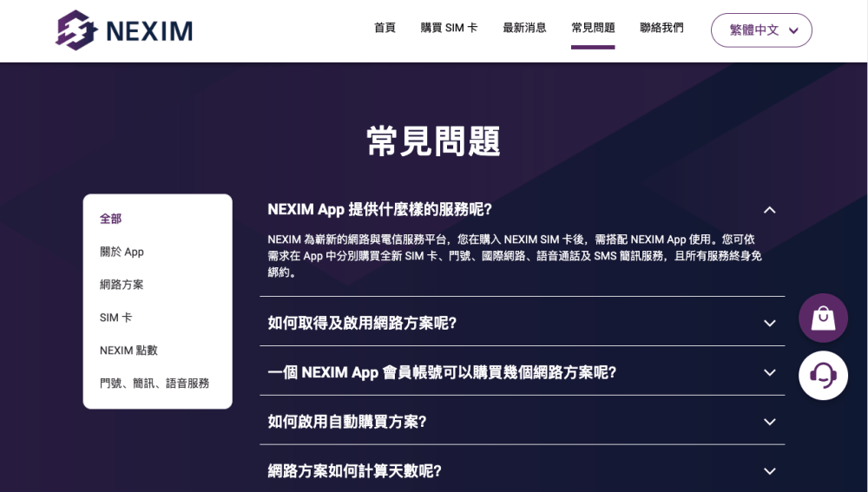Click question title 如何啟用自動購買方案?
The width and height of the screenshot is (868, 492).
coord(347,422)
